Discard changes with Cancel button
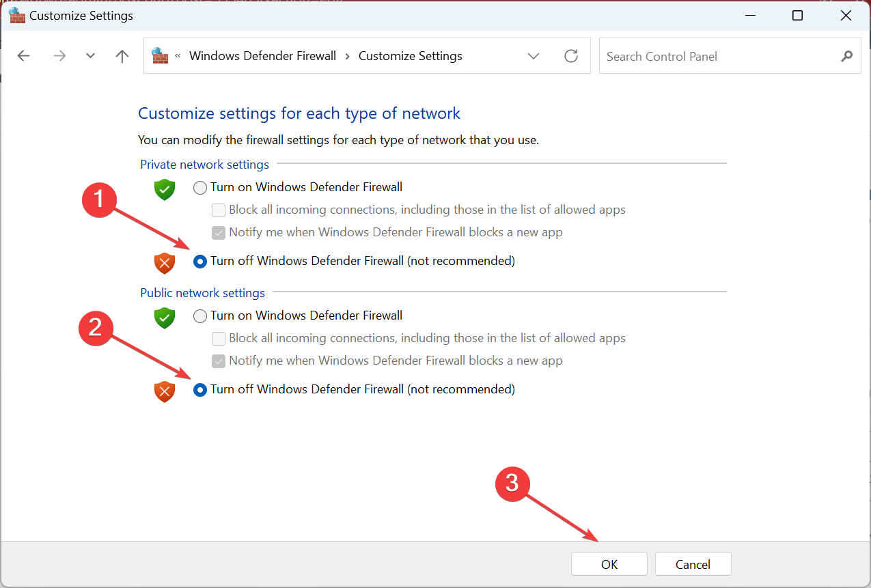Screen dimensions: 871x588 click(693, 564)
